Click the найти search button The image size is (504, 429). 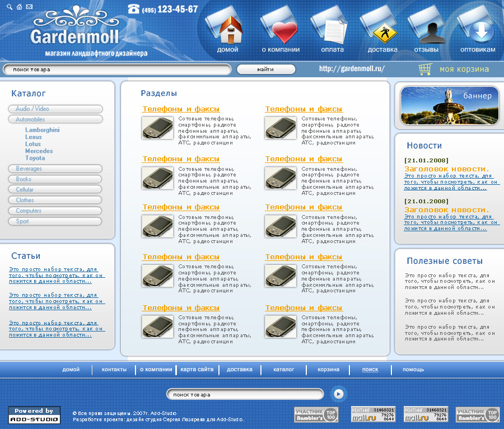265,69
